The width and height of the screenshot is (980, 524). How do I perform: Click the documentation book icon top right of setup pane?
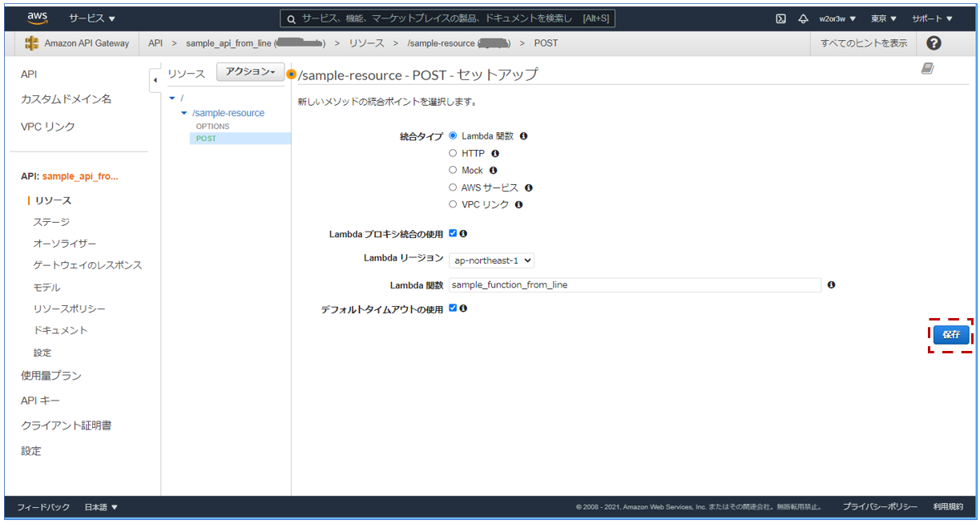pos(928,70)
